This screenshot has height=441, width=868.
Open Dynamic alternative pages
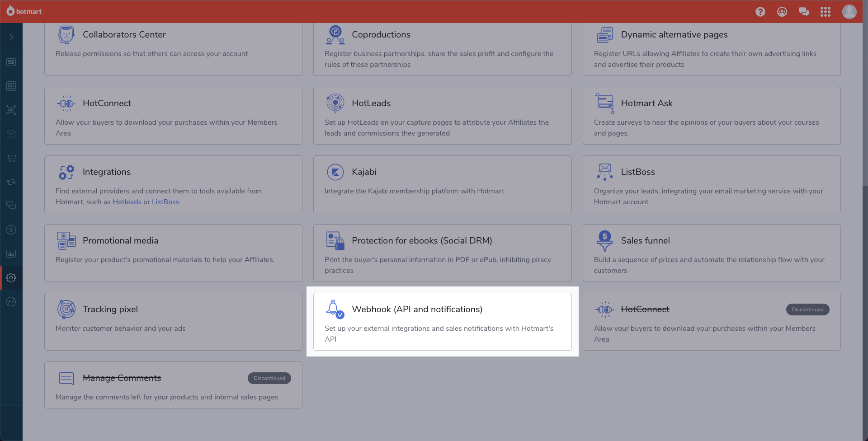pos(674,35)
